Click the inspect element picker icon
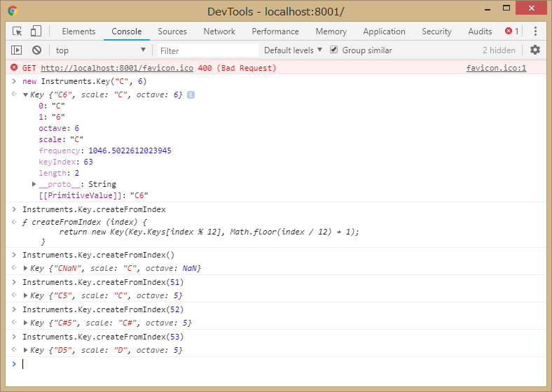 pyautogui.click(x=18, y=31)
